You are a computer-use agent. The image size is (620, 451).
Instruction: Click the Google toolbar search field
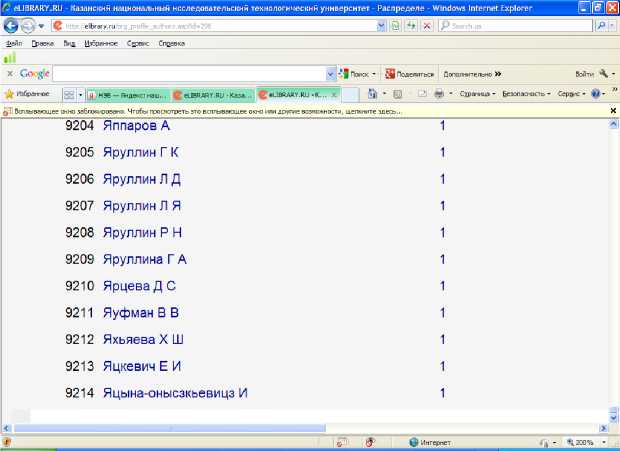pos(190,74)
